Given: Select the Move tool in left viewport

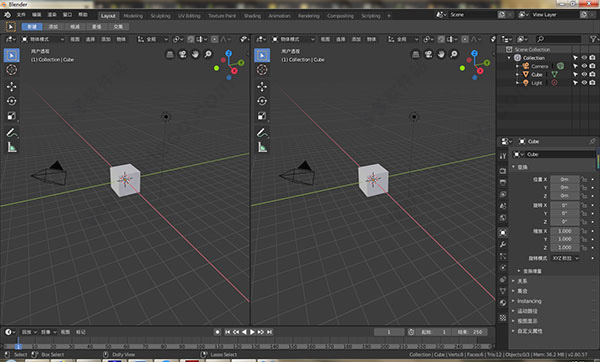Looking at the screenshot, I should [x=11, y=86].
